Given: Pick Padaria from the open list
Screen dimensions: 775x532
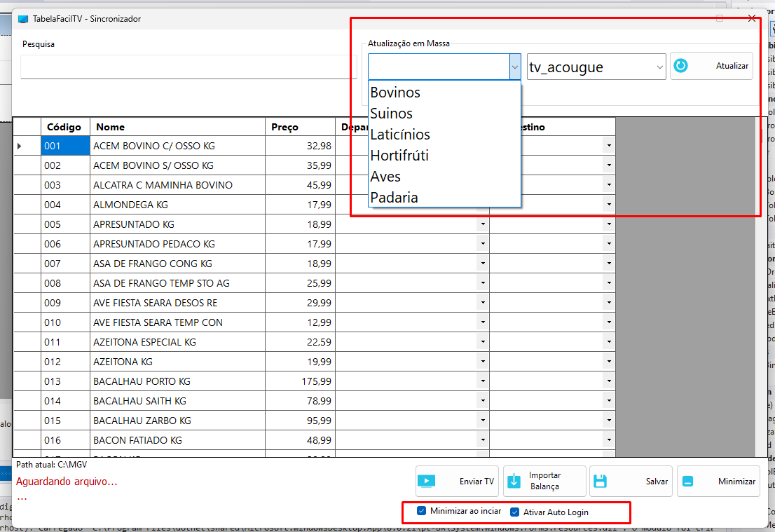Looking at the screenshot, I should coord(394,198).
